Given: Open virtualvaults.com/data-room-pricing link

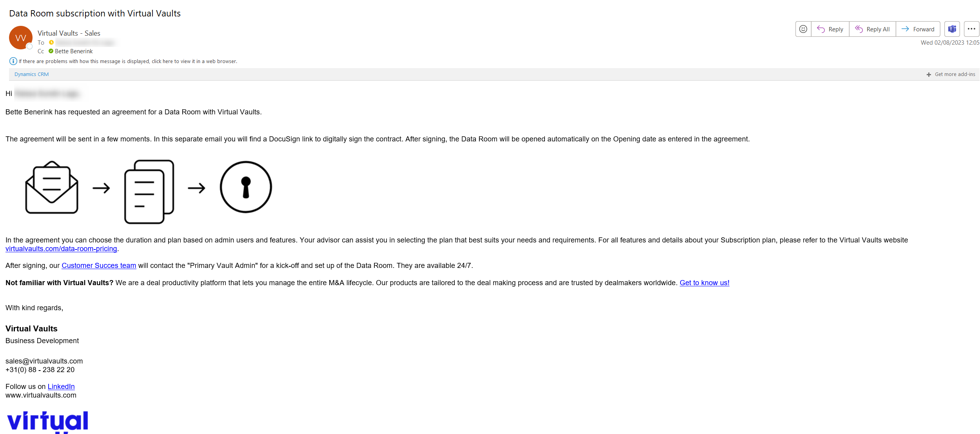Looking at the screenshot, I should point(61,249).
